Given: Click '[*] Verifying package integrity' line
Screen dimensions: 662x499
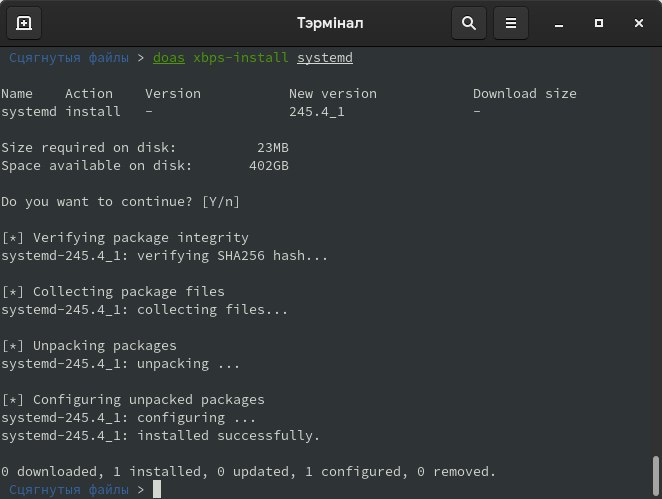Looking at the screenshot, I should click(125, 238).
